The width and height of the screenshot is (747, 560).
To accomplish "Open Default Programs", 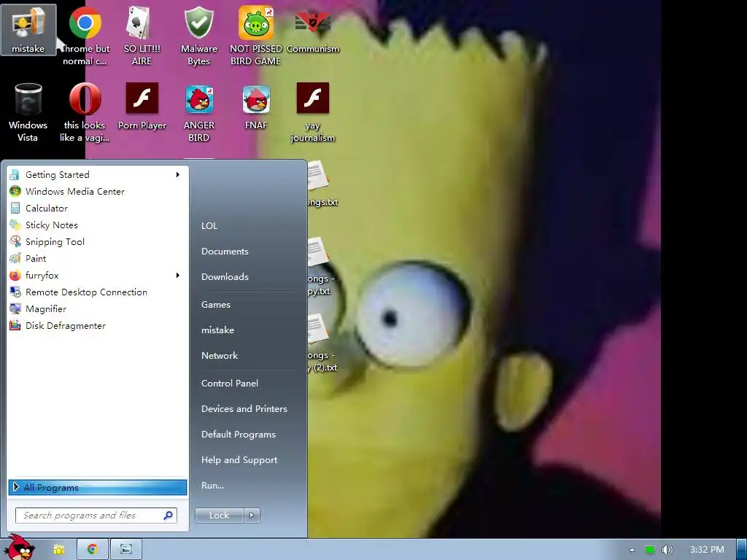I will tap(239, 435).
